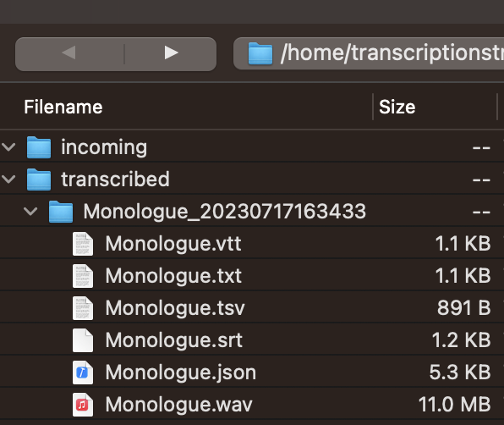This screenshot has width=504, height=425.
Task: Collapse the Monologue_20230717163433 folder chevron
Action: (30, 212)
